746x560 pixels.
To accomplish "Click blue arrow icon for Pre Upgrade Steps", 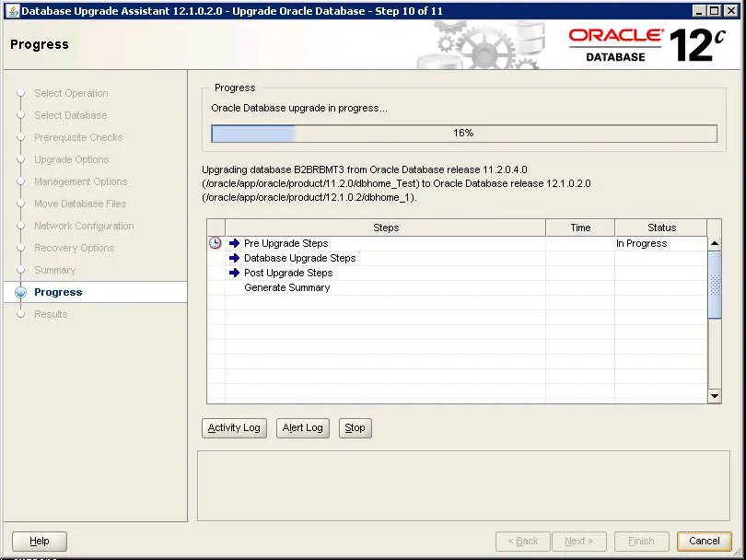I will (x=234, y=243).
